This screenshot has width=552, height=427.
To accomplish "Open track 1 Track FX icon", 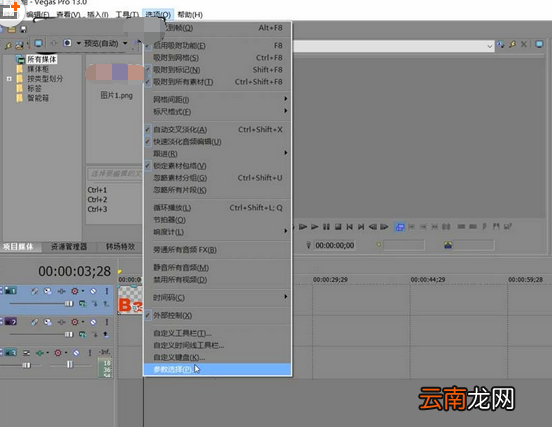I will click(x=62, y=291).
